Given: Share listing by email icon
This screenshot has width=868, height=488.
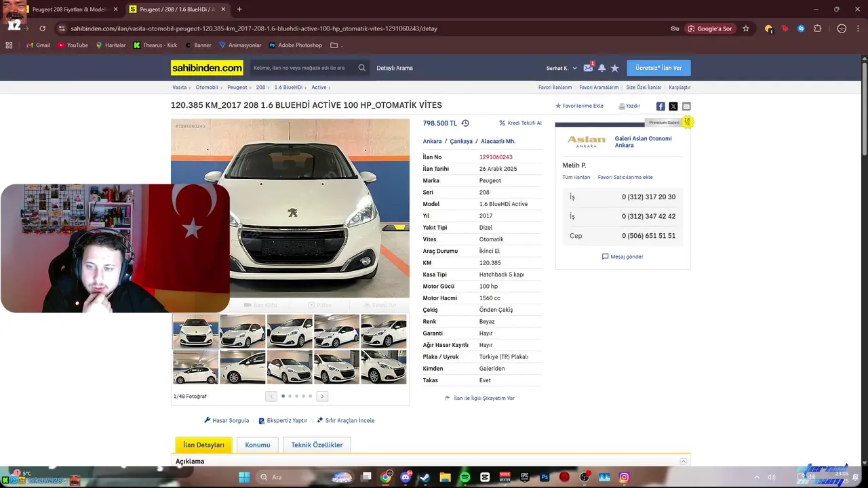Looking at the screenshot, I should click(686, 106).
